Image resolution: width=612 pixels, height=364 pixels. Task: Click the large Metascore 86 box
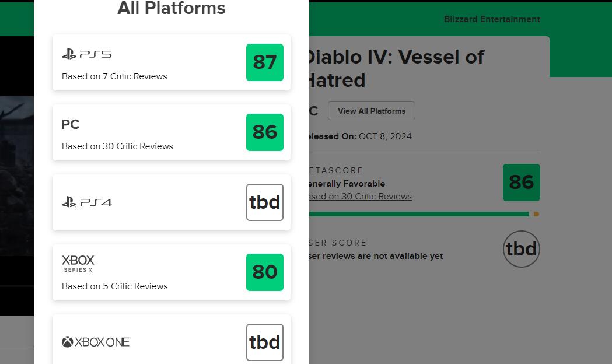pyautogui.click(x=522, y=183)
